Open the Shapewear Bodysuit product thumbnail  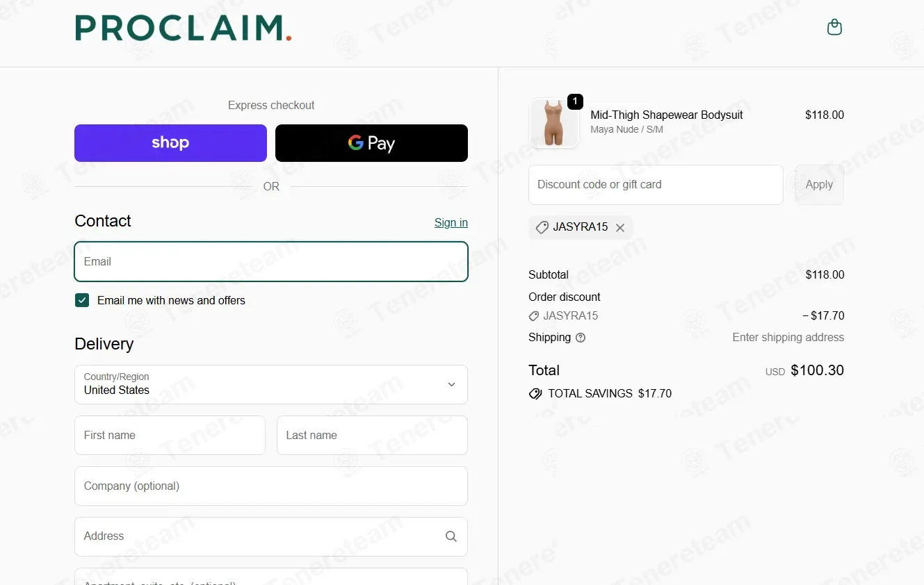pyautogui.click(x=554, y=123)
